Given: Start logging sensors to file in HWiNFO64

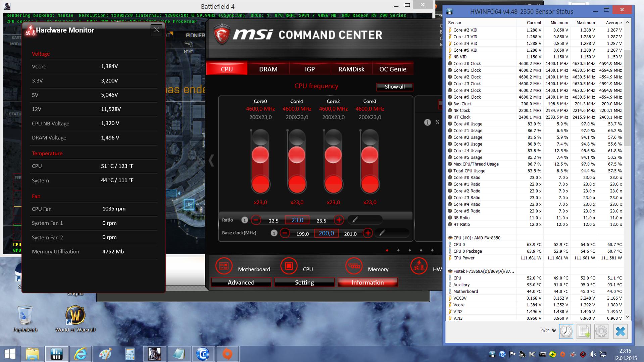Looking at the screenshot, I should point(584,331).
